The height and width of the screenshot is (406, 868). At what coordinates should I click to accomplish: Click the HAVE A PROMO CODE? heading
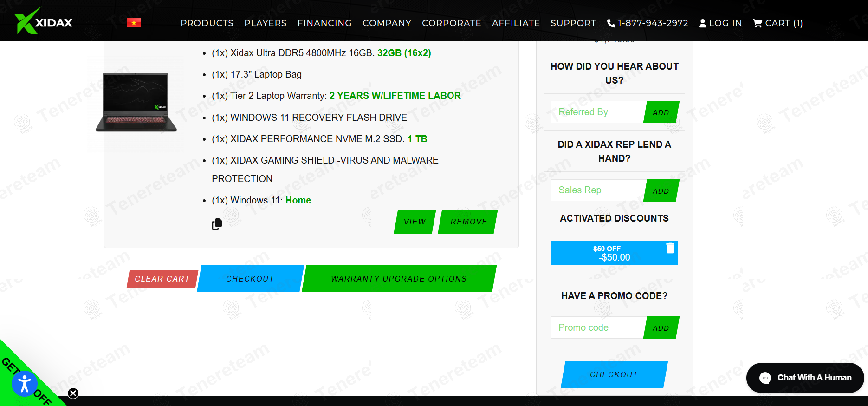pos(615,296)
